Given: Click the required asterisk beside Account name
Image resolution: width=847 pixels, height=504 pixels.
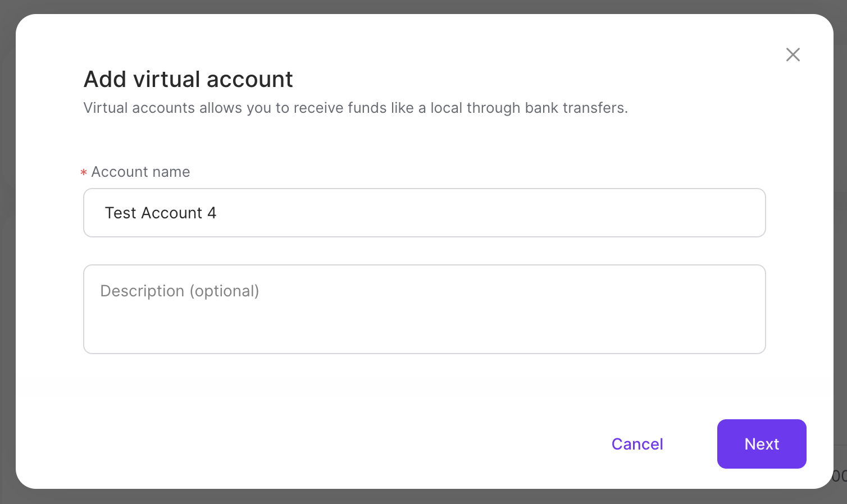Looking at the screenshot, I should pyautogui.click(x=83, y=172).
